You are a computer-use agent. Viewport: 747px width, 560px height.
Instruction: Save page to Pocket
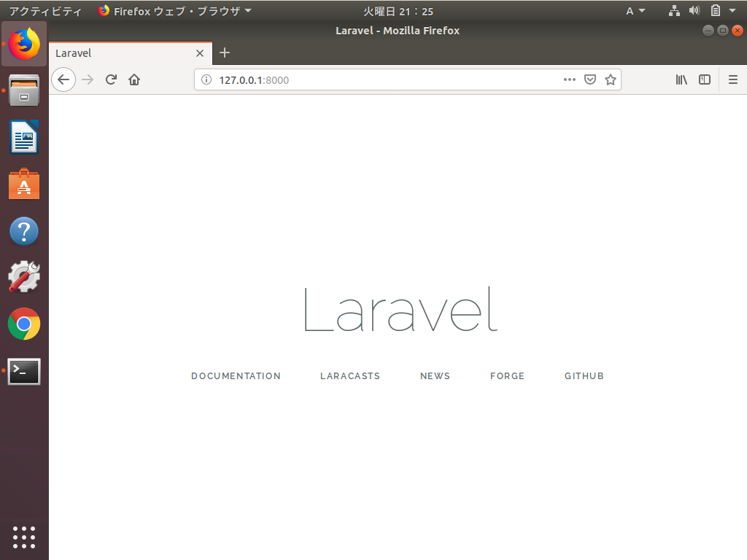590,79
